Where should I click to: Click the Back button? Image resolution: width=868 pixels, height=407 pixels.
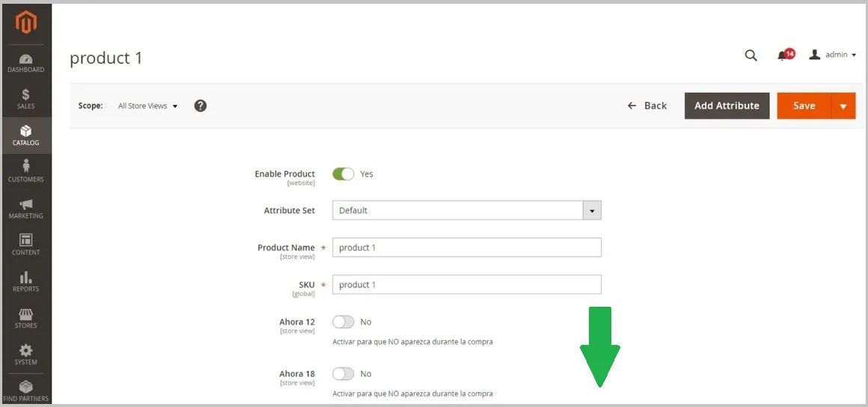[x=647, y=105]
